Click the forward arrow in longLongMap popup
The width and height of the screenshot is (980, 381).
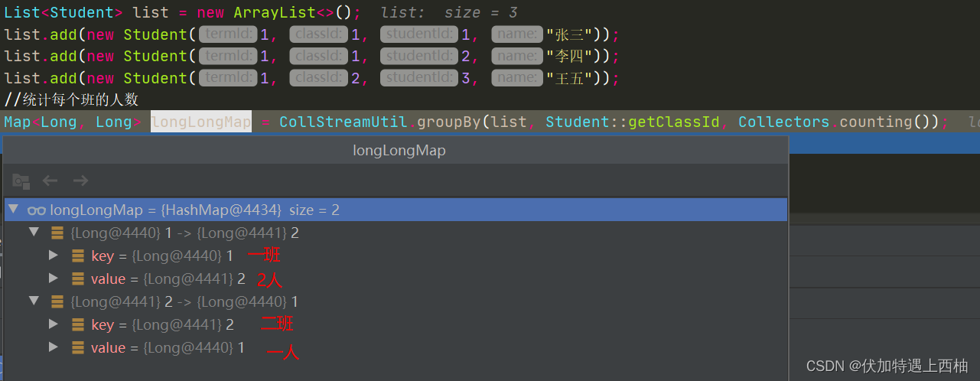click(x=80, y=181)
